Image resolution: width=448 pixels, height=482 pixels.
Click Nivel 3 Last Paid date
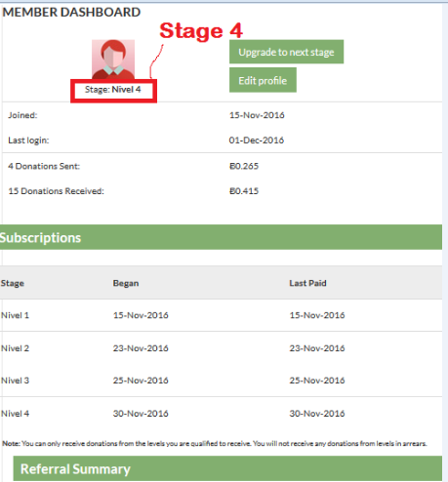pyautogui.click(x=317, y=381)
